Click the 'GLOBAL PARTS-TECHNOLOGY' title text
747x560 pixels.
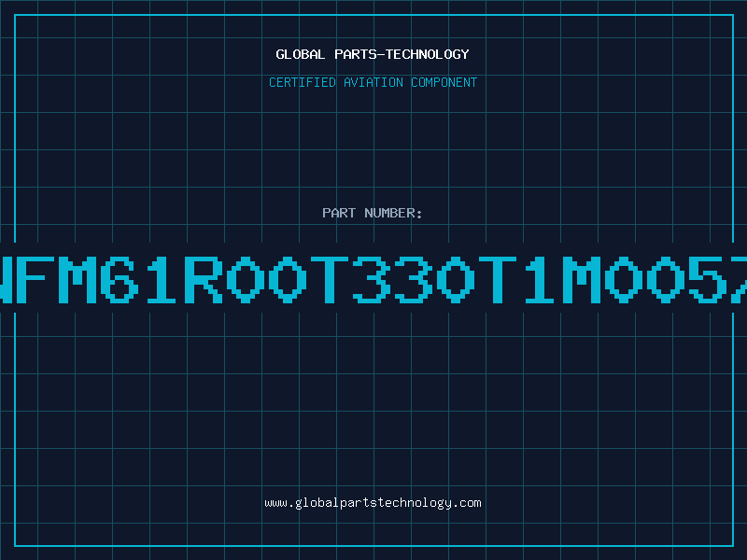(x=373, y=54)
